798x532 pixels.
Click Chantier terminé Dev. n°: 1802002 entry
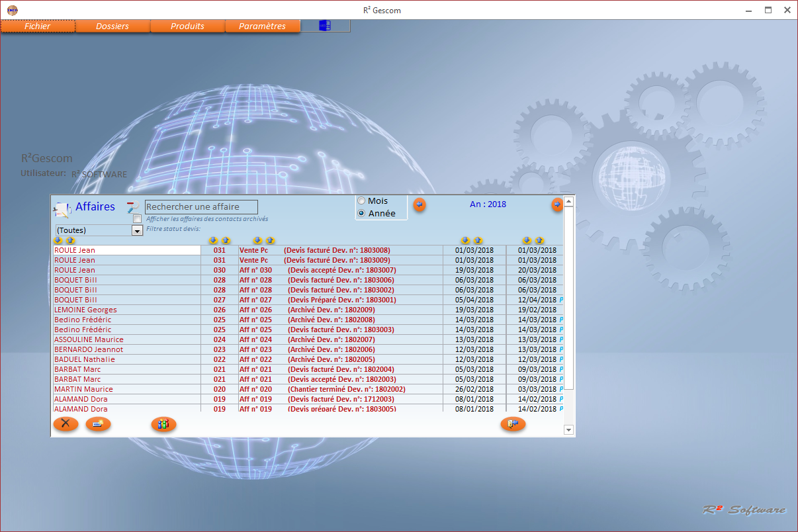coord(347,389)
